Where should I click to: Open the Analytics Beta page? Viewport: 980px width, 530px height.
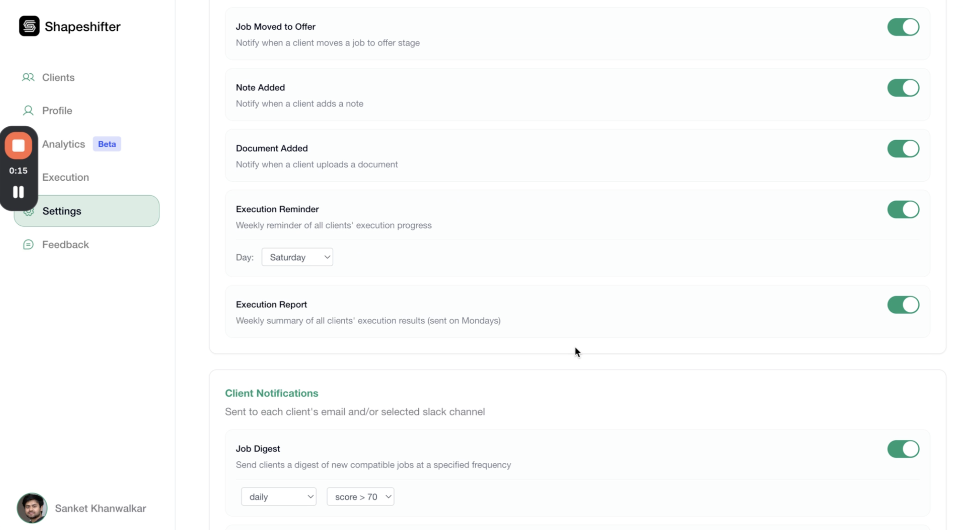tap(64, 144)
